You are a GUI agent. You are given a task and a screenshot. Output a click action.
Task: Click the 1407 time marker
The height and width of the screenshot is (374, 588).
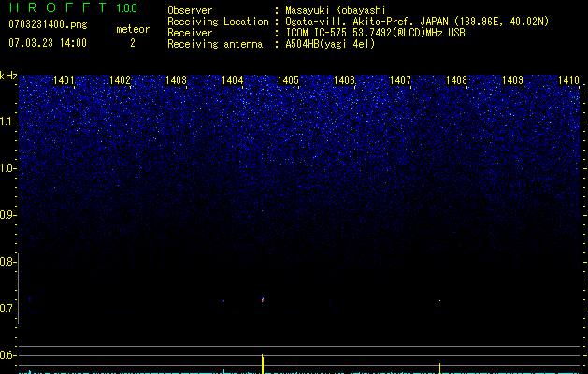point(400,80)
